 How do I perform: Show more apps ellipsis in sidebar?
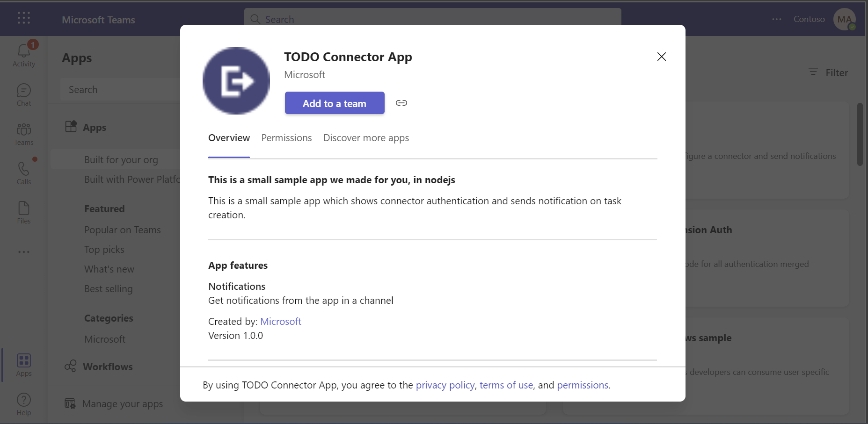pos(24,252)
